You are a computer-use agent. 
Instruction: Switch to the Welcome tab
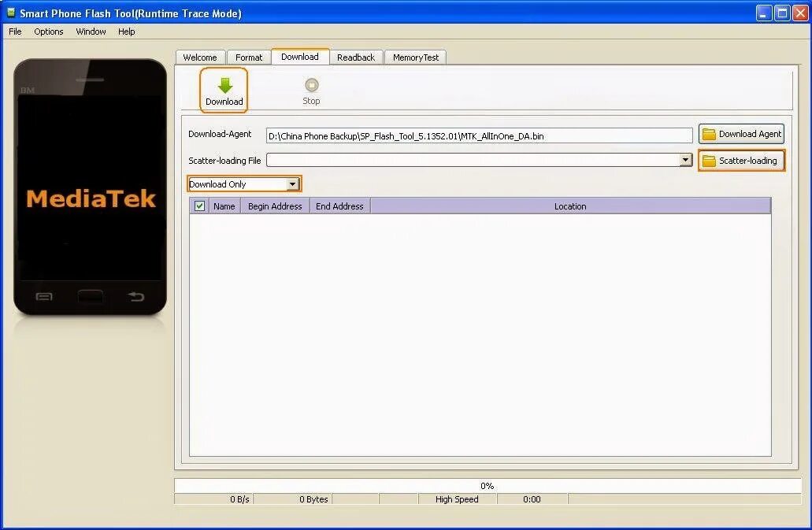click(200, 57)
